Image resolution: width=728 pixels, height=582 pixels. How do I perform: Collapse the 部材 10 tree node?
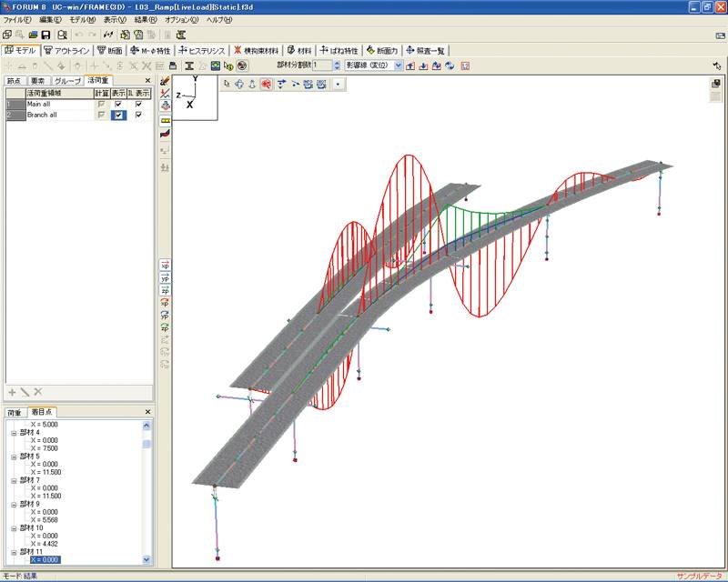pos(14,528)
